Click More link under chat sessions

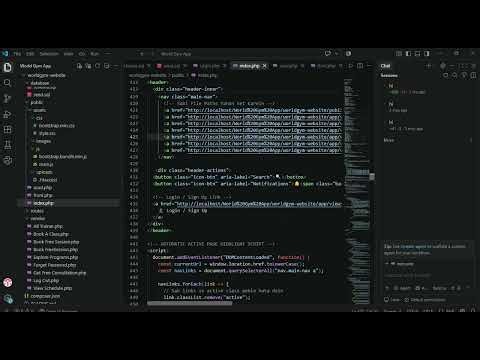click(x=389, y=140)
